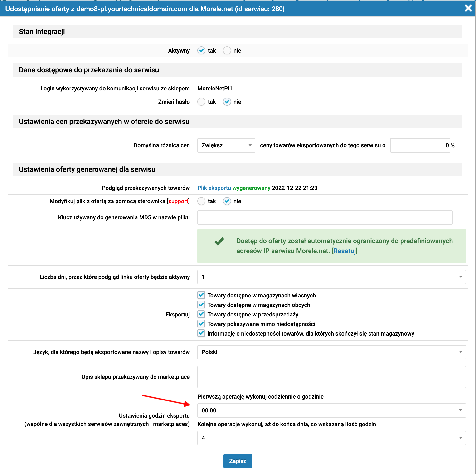Click the price percentage input field

pyautogui.click(x=420, y=145)
